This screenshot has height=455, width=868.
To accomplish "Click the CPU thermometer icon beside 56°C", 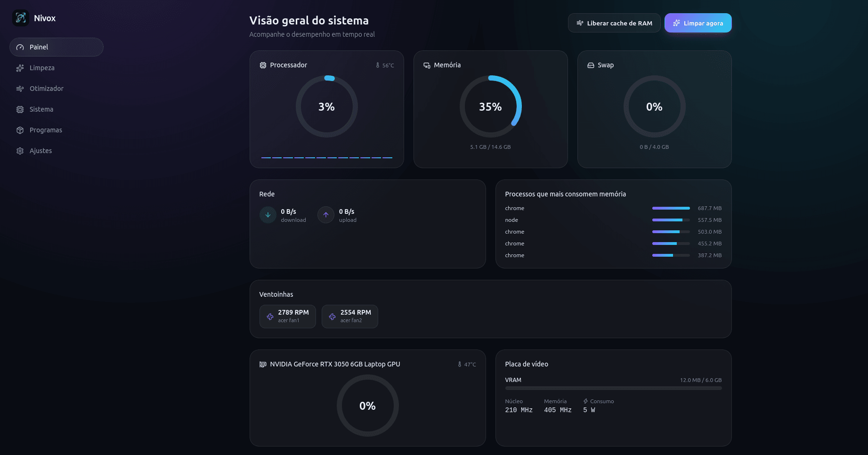I will [378, 65].
